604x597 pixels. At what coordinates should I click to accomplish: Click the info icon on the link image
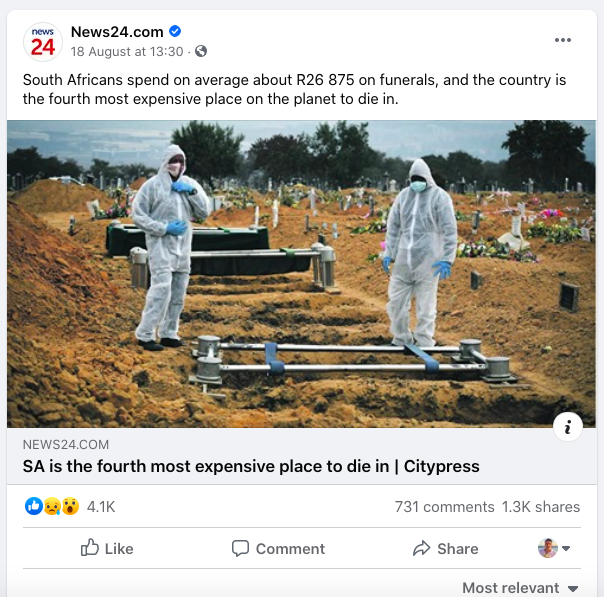coord(567,427)
